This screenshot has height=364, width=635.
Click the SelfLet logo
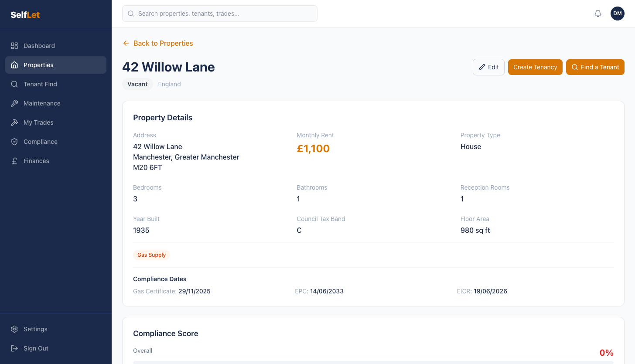click(25, 15)
